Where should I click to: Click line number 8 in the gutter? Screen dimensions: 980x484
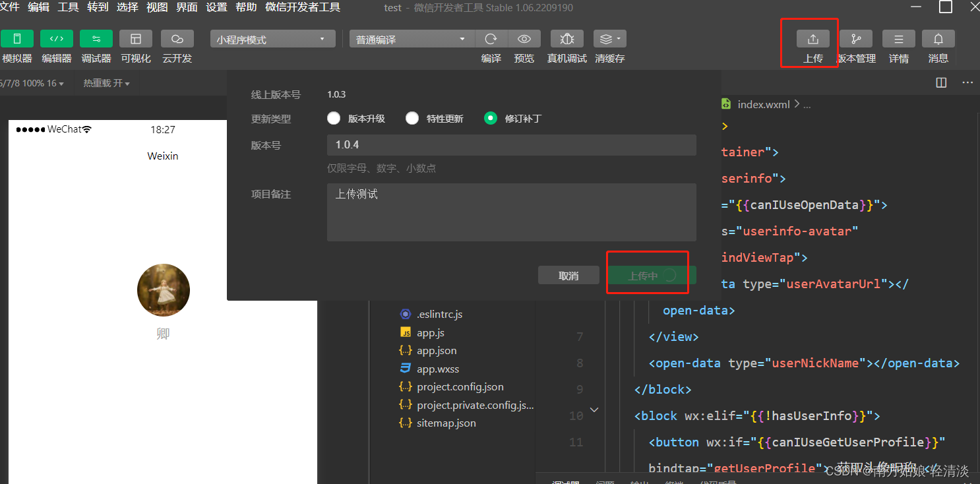580,363
